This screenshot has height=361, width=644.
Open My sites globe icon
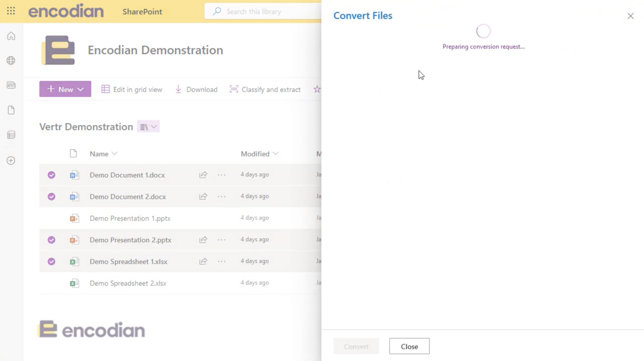(x=11, y=60)
